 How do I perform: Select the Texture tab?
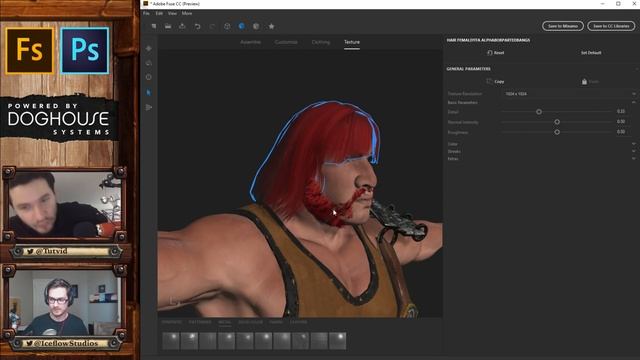(352, 42)
